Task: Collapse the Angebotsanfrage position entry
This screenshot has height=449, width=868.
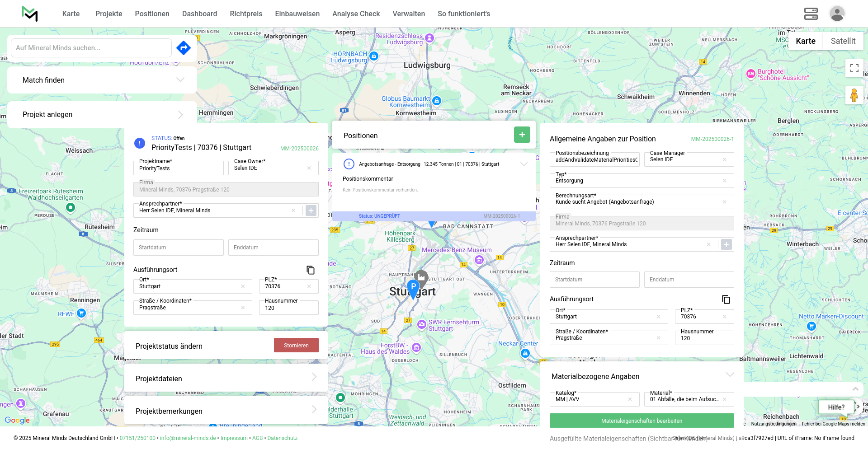Action: point(524,164)
